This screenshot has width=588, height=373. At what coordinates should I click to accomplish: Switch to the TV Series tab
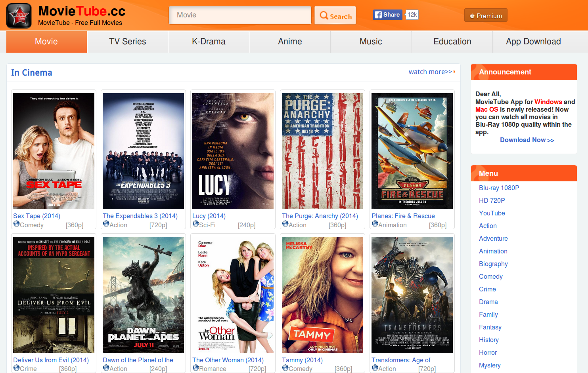[x=128, y=42]
